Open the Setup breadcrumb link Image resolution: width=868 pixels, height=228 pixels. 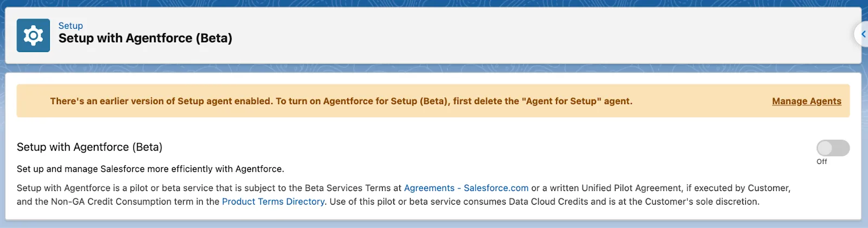click(x=71, y=26)
